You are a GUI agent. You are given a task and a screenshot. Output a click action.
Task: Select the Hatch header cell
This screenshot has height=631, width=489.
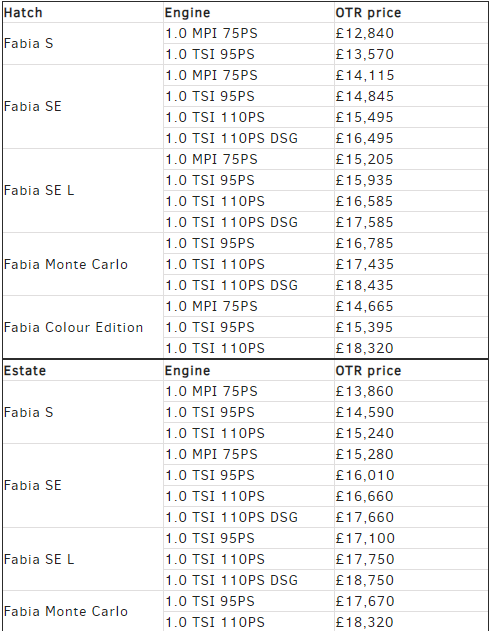pos(83,12)
